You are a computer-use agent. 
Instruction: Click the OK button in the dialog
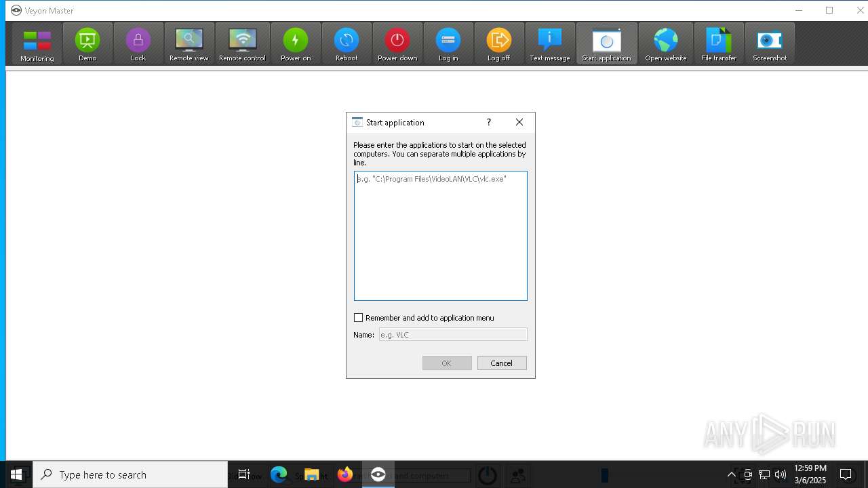(447, 363)
